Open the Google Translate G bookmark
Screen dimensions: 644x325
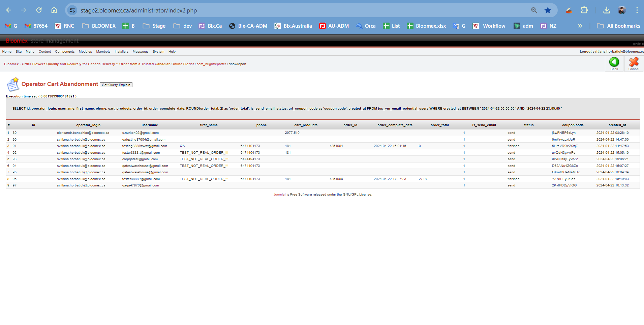point(459,26)
